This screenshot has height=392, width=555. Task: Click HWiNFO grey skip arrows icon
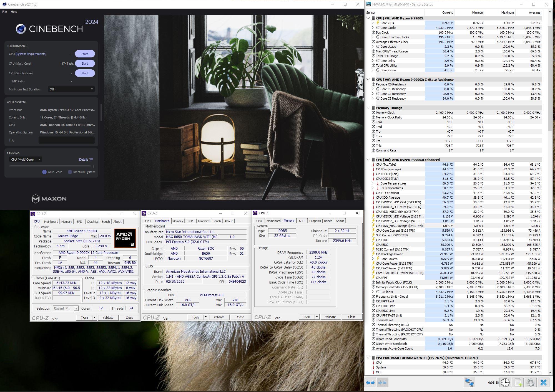coord(382,383)
